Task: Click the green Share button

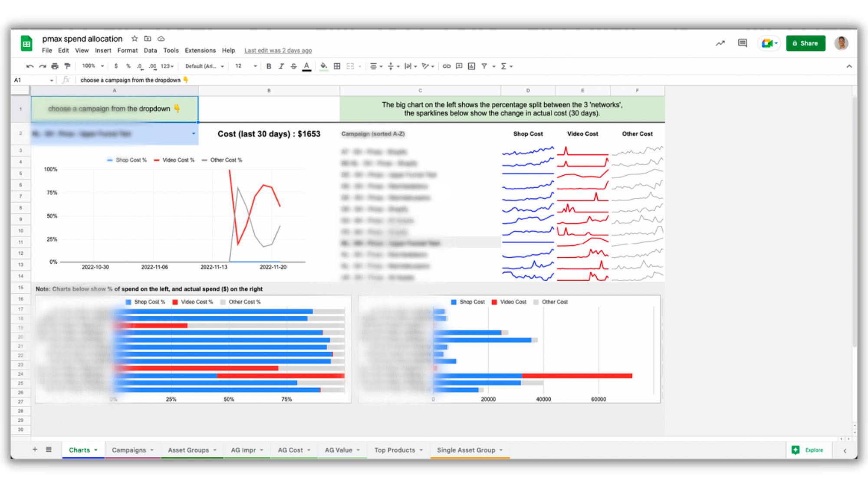Action: point(806,43)
